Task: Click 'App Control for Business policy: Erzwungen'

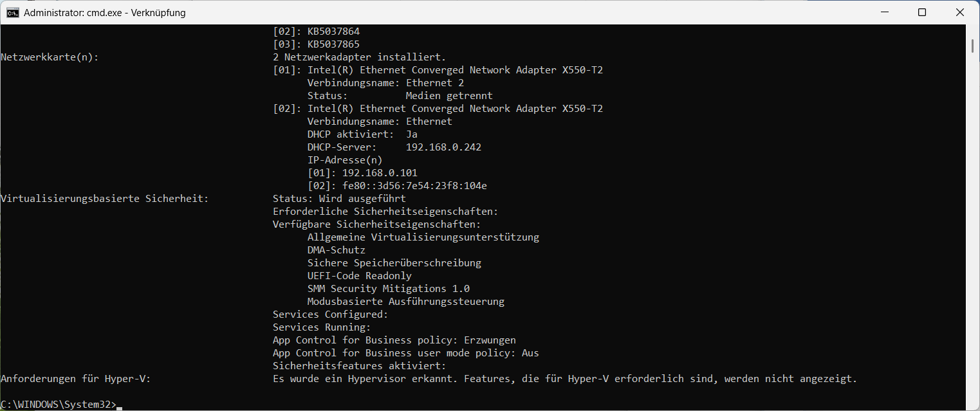Action: coord(394,340)
